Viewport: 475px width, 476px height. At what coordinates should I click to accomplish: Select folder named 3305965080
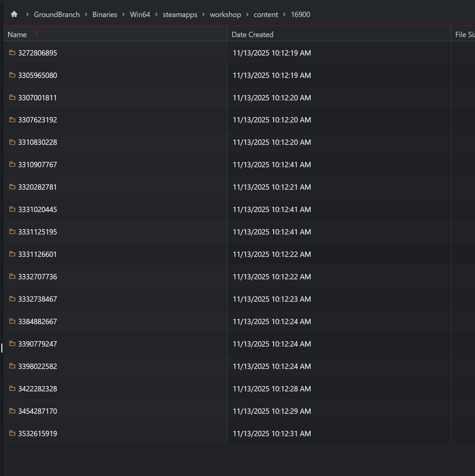pyautogui.click(x=37, y=76)
